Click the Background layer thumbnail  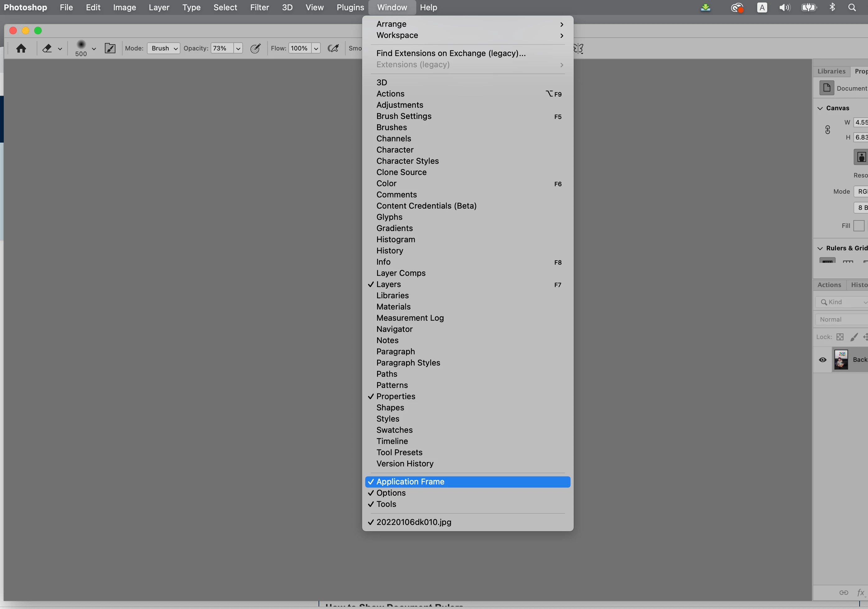pyautogui.click(x=841, y=360)
